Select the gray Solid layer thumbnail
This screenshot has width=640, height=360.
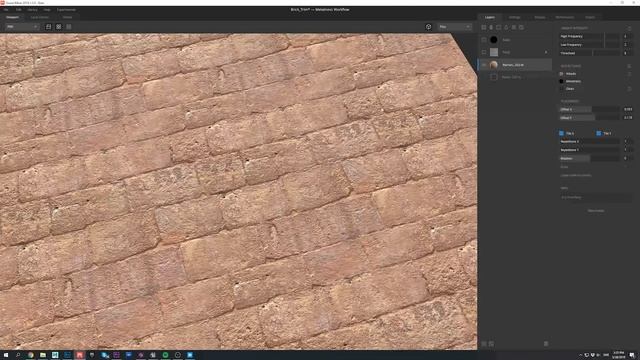[494, 52]
